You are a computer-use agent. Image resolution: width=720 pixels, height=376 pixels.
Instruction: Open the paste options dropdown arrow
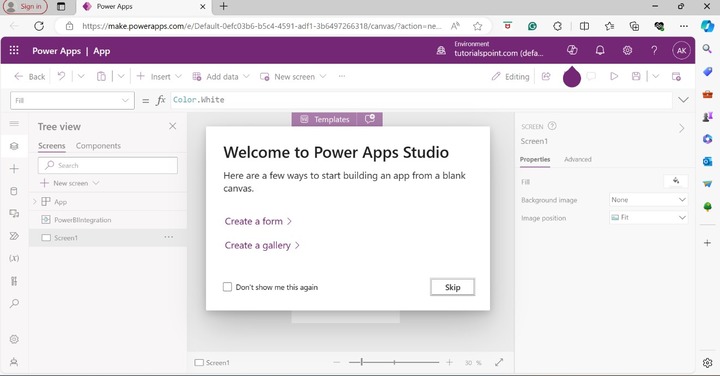[x=121, y=76]
